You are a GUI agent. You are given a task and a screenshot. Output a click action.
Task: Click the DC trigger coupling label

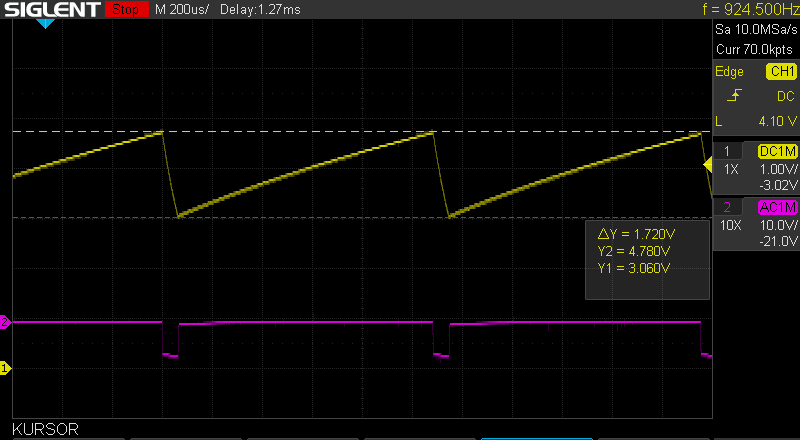[x=786, y=96]
